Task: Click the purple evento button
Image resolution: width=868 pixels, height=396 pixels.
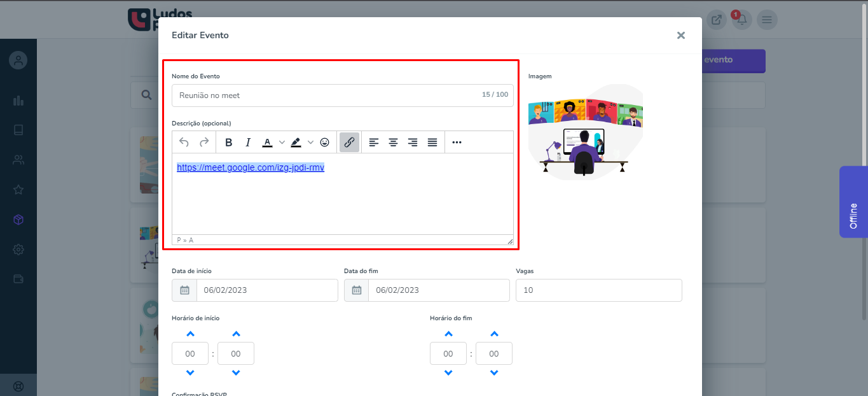Action: (734, 60)
